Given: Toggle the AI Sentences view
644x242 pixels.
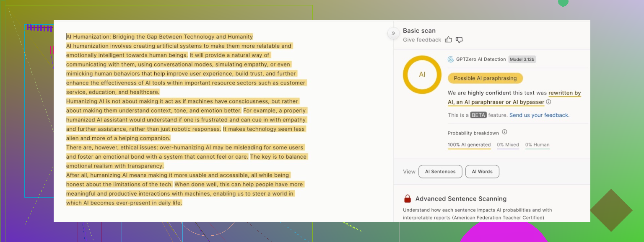Looking at the screenshot, I should coord(440,172).
